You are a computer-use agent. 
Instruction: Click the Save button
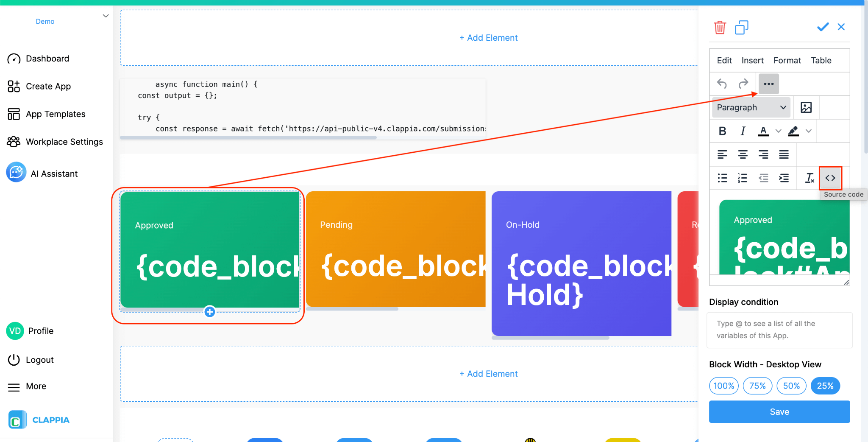point(779,411)
